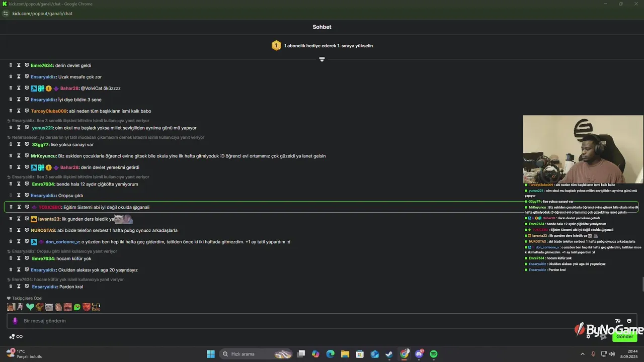Delete Emre7634's 'derin devlet geldi' message via trash icon
The width and height of the screenshot is (644, 362).
11,65
